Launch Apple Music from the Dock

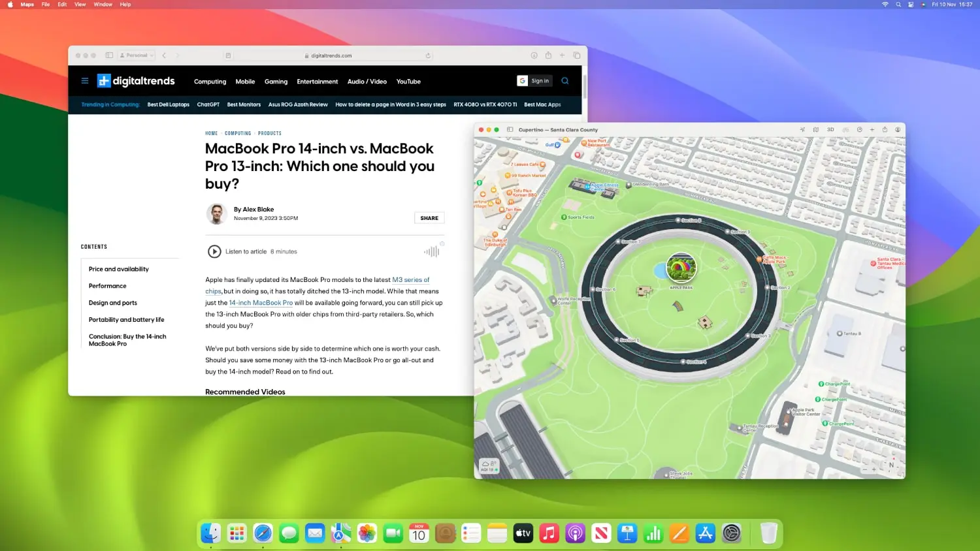click(549, 533)
